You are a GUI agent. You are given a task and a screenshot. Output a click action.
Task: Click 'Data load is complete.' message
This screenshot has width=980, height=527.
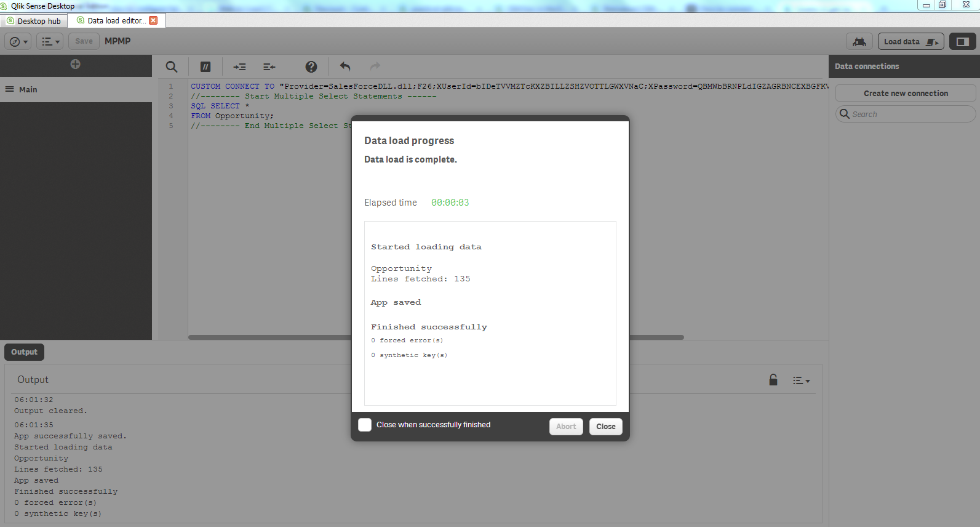coord(410,159)
